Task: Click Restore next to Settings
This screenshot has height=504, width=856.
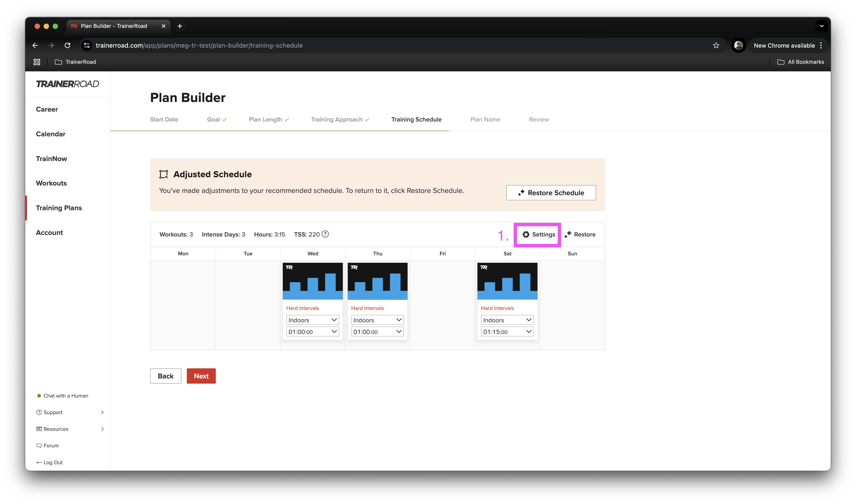Action: [580, 234]
